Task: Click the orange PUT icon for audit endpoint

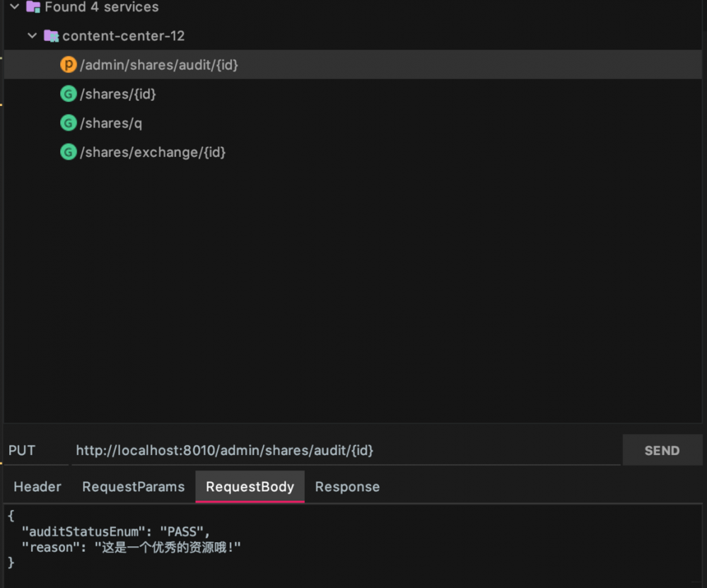Action: coord(69,65)
